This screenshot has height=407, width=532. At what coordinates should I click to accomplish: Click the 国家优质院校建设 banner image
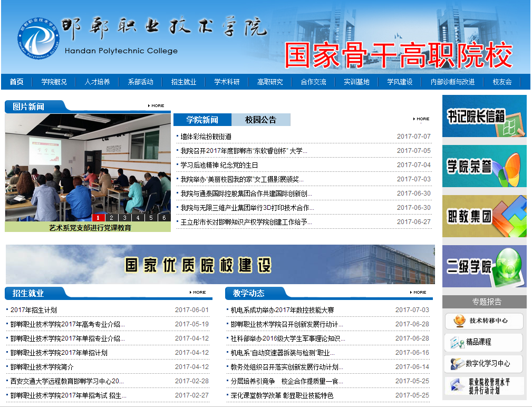[x=220, y=265]
